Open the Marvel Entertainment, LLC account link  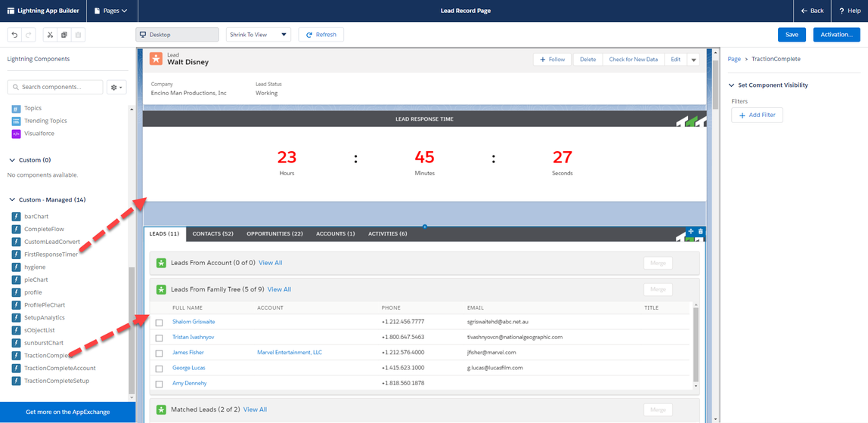[x=290, y=352]
